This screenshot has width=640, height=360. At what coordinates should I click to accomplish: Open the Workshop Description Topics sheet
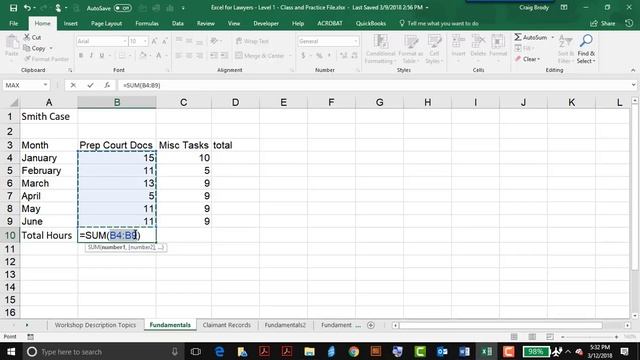click(x=95, y=325)
